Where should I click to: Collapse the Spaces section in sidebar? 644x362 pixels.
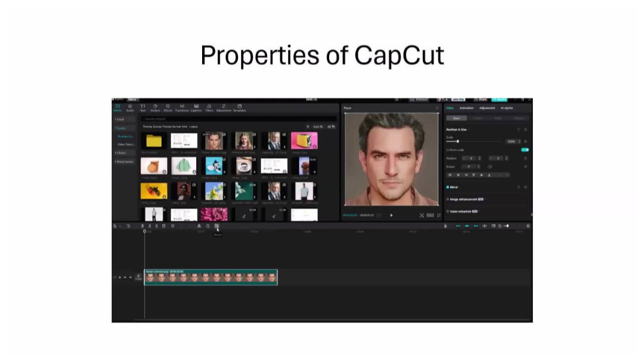point(125,128)
